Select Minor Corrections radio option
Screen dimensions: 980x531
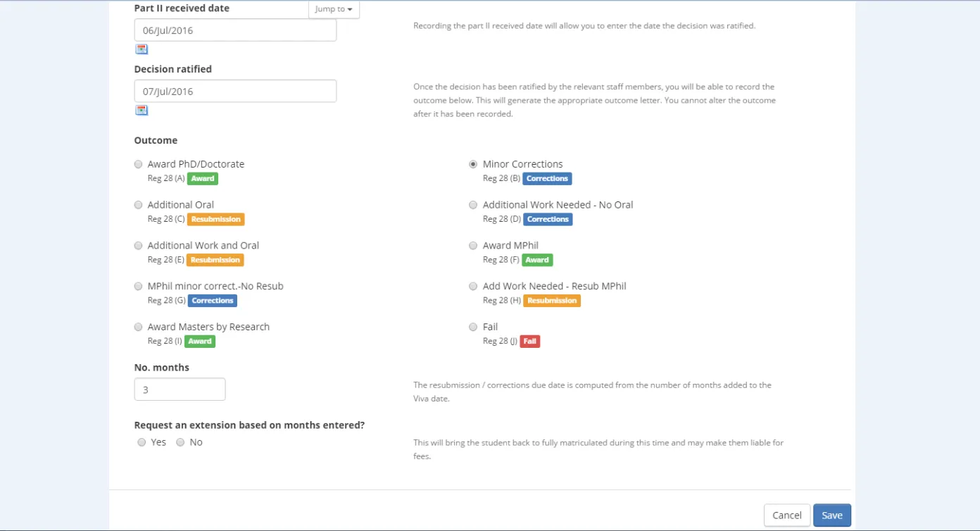473,164
